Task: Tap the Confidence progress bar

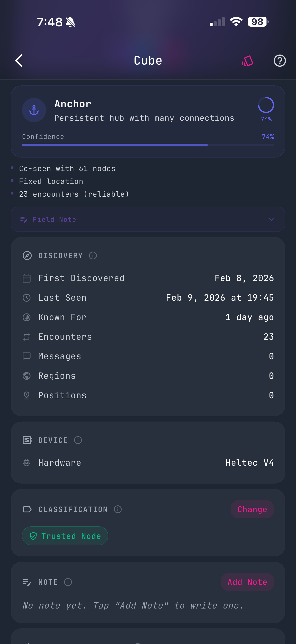Action: click(148, 145)
